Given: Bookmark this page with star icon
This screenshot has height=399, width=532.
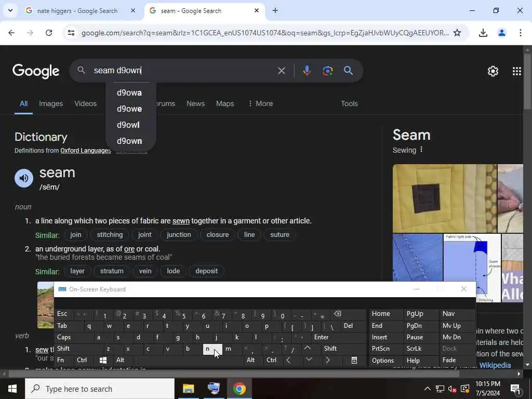Looking at the screenshot, I should (x=457, y=33).
